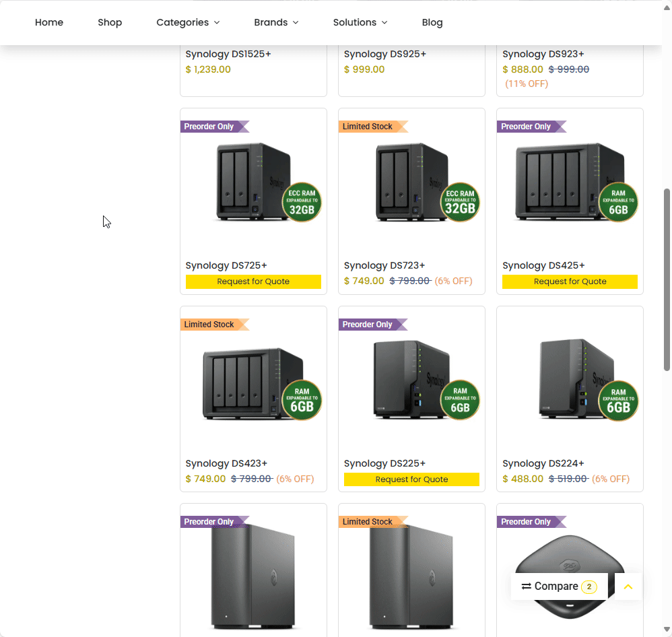This screenshot has height=637, width=672.
Task: Open the Blog page
Action: coord(432,22)
